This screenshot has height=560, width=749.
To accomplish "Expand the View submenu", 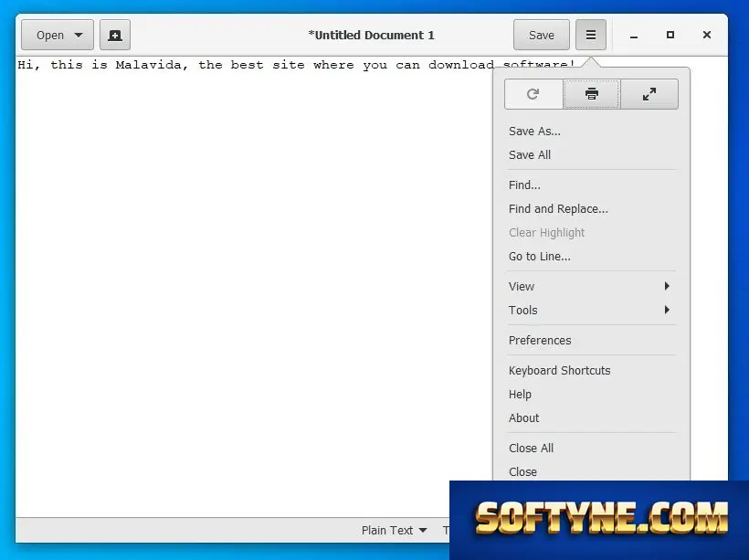I will (590, 286).
